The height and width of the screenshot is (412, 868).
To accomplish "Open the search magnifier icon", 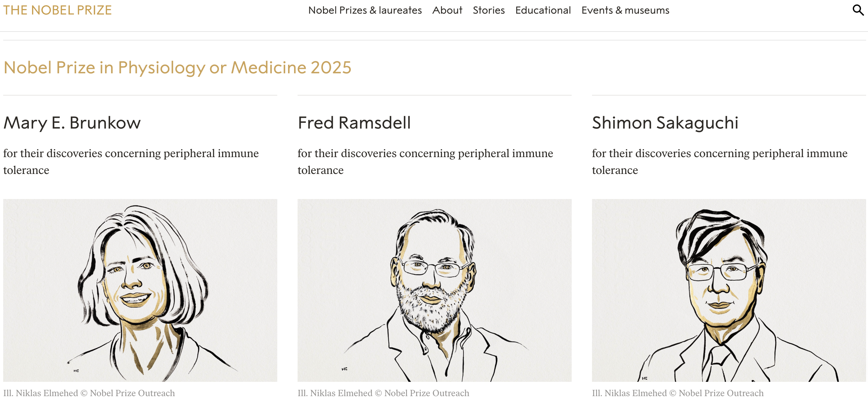I will [858, 10].
